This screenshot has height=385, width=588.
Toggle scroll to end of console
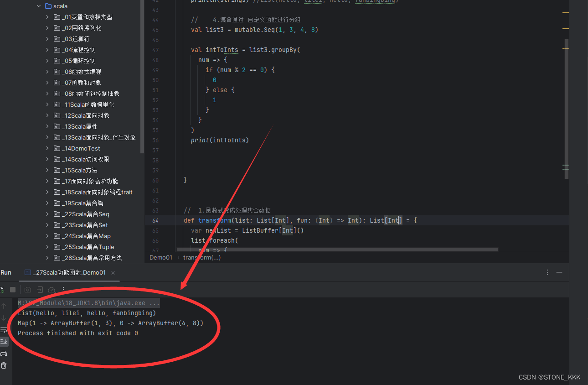[x=4, y=341]
